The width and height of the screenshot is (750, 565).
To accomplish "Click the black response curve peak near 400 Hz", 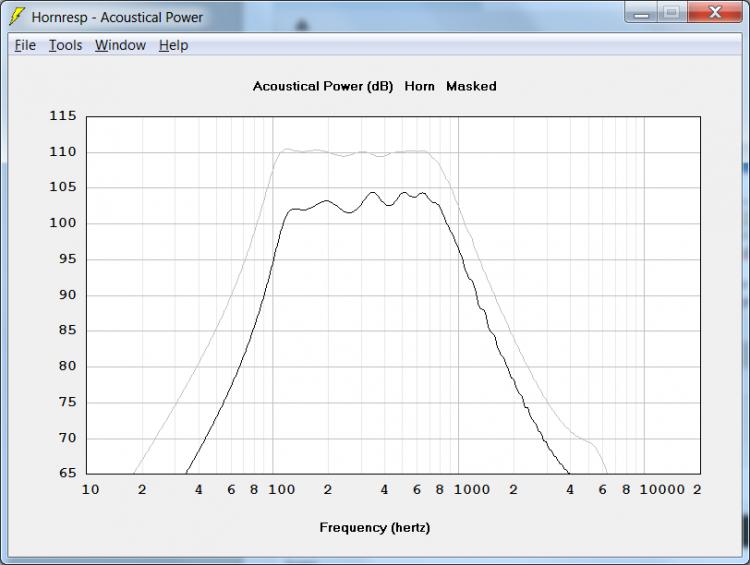I will pyautogui.click(x=373, y=193).
